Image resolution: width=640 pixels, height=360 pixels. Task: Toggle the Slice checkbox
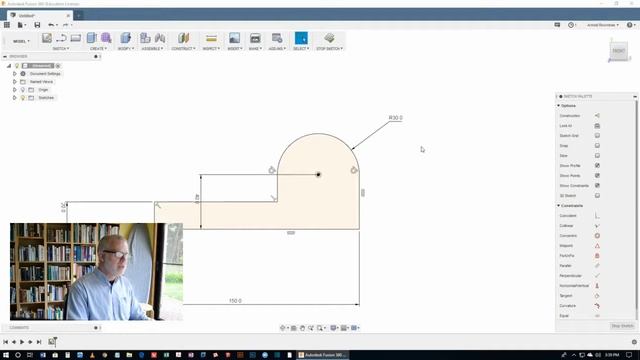click(597, 156)
